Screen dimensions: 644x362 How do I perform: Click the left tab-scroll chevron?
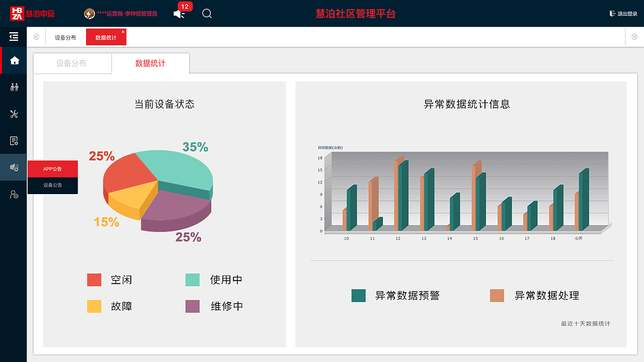click(x=36, y=37)
